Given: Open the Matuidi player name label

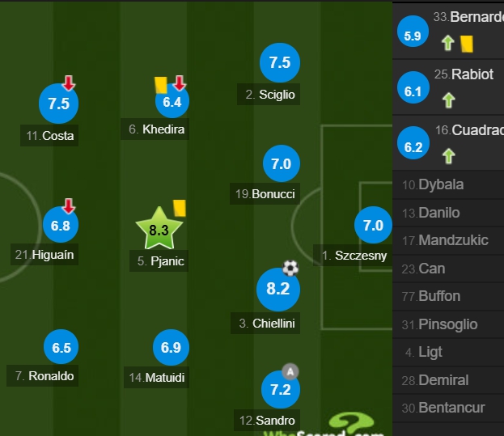Looking at the screenshot, I should click(x=156, y=377).
